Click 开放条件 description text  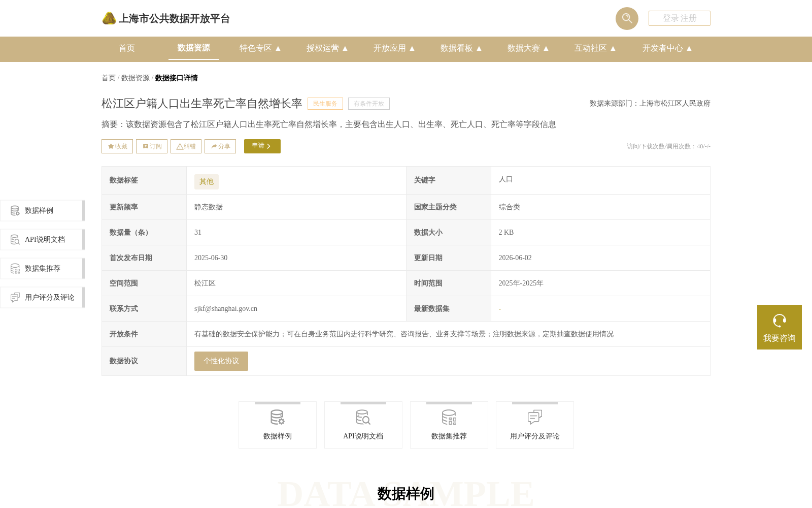[404, 334]
